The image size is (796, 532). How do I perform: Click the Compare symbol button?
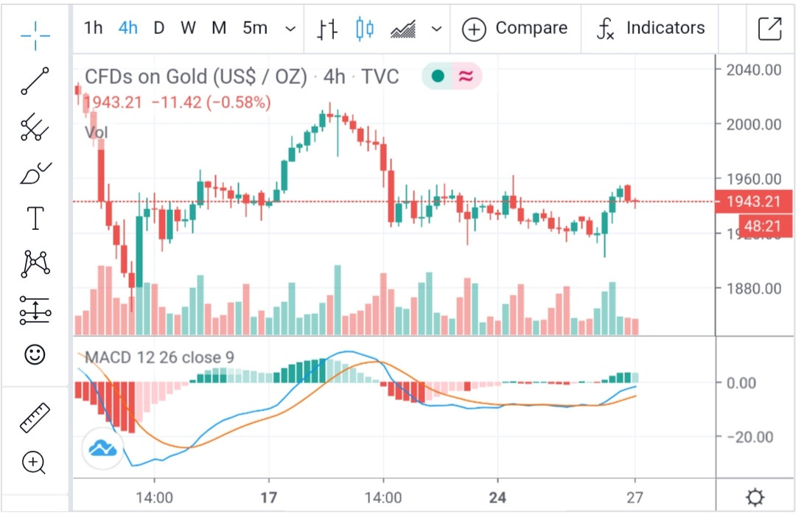tap(514, 29)
